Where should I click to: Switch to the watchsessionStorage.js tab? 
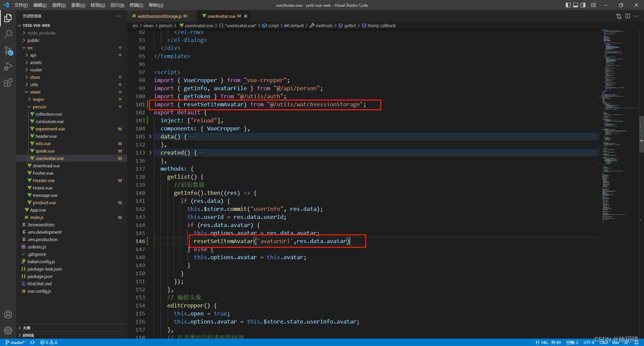coord(159,16)
